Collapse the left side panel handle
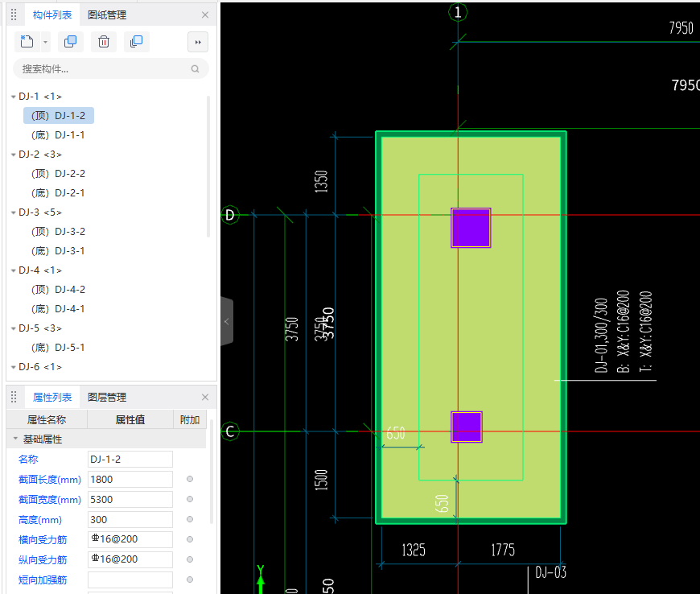 227,321
